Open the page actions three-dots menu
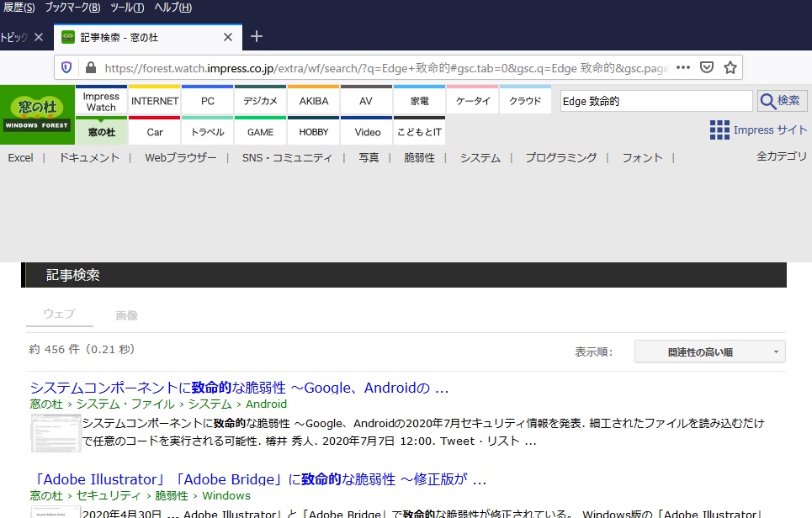Image resolution: width=812 pixels, height=518 pixels. [x=682, y=67]
